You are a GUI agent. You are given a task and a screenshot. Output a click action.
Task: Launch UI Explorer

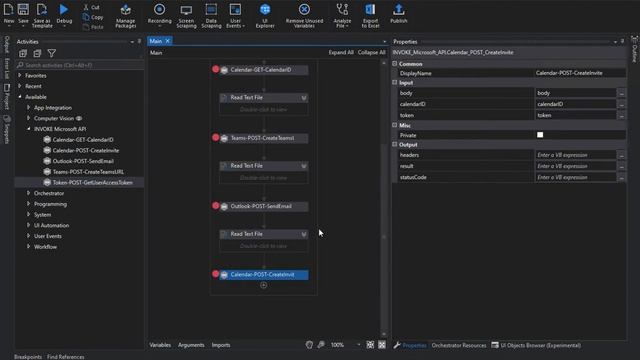[265, 16]
